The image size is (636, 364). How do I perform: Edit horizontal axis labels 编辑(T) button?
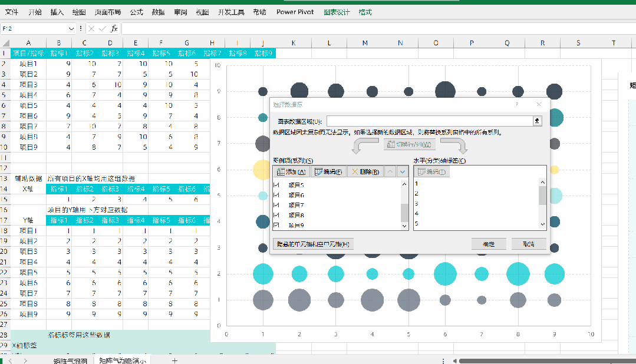(x=431, y=172)
